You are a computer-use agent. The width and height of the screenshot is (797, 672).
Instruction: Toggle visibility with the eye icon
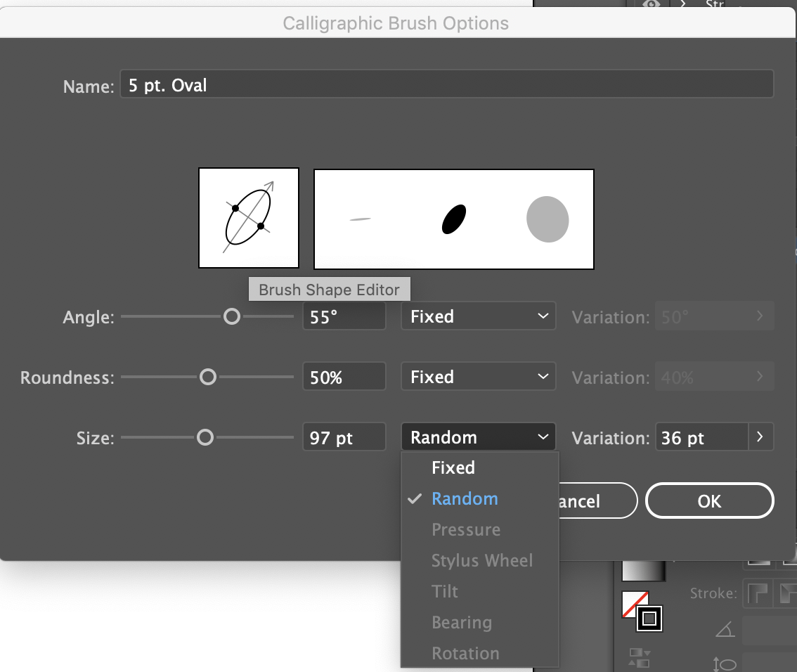[651, 4]
